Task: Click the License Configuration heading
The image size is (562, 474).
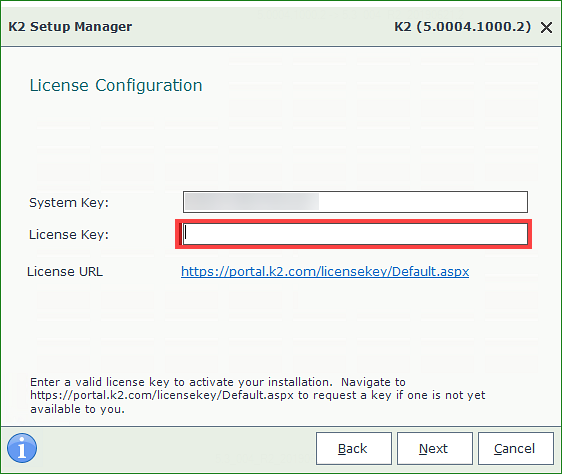Action: tap(116, 86)
